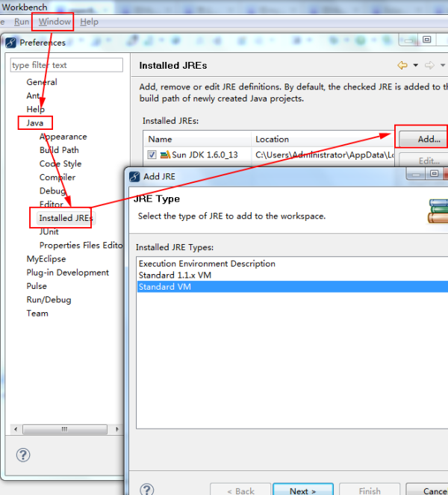Open Build Path preferences
This screenshot has height=495, width=448.
tap(59, 150)
